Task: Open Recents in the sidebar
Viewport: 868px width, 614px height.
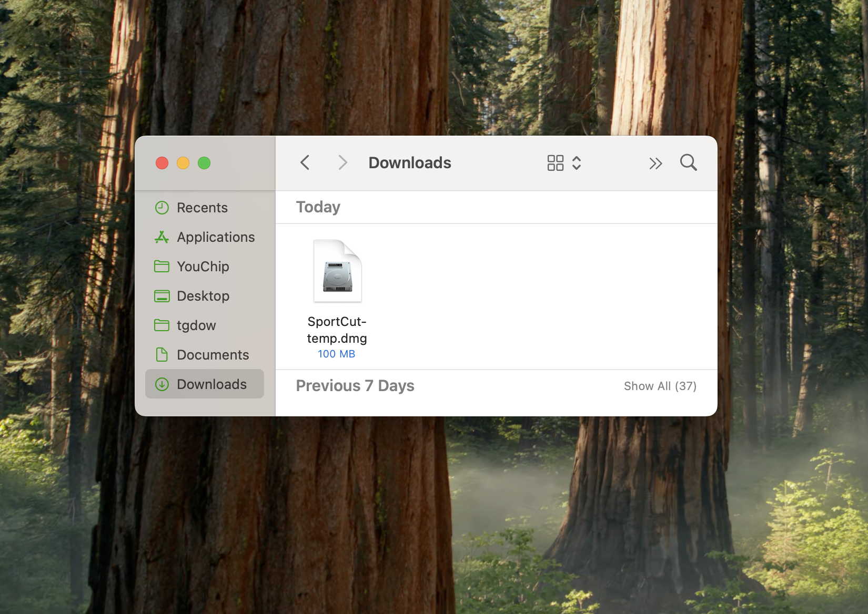Action: (205, 208)
